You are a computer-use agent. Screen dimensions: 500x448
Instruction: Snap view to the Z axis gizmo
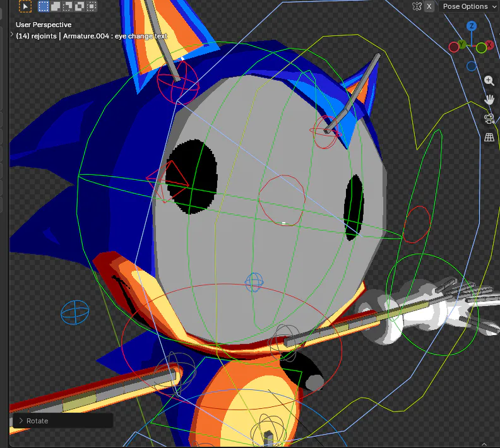[x=472, y=26]
